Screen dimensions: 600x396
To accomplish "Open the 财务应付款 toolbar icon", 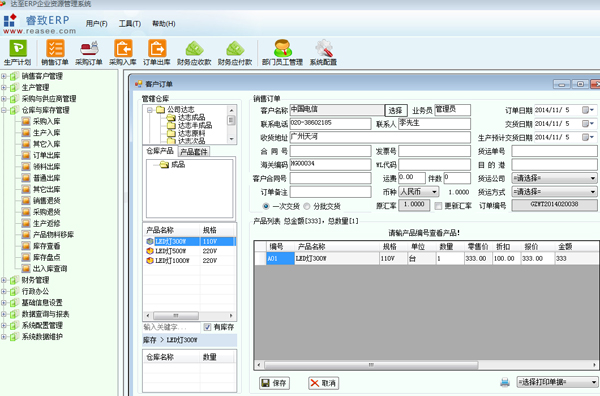I will point(235,52).
